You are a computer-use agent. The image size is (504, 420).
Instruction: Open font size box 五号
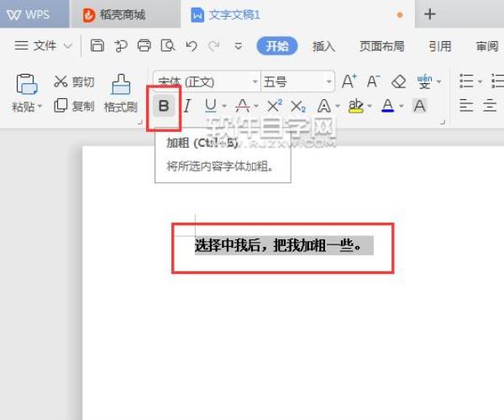[297, 81]
